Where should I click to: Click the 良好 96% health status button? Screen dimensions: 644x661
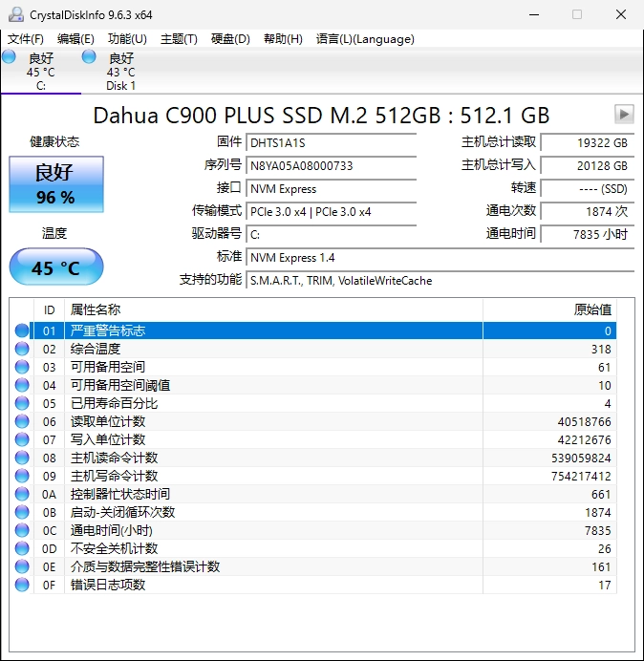pos(55,184)
